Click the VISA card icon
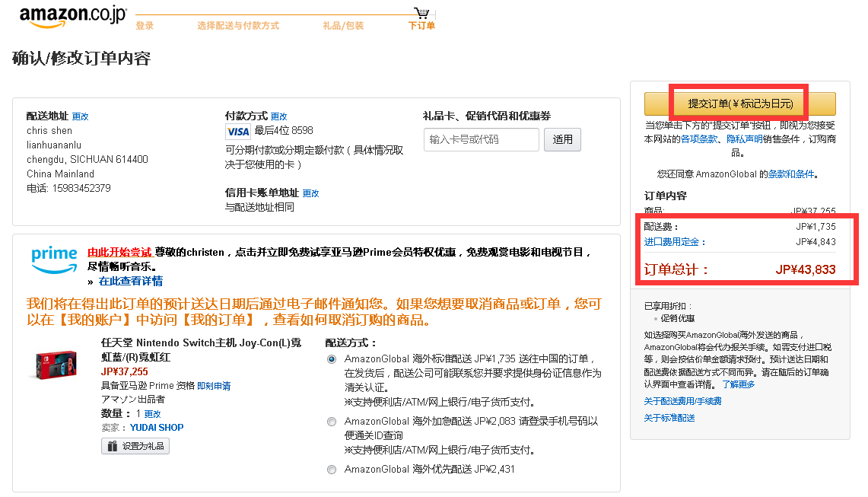 (x=238, y=132)
